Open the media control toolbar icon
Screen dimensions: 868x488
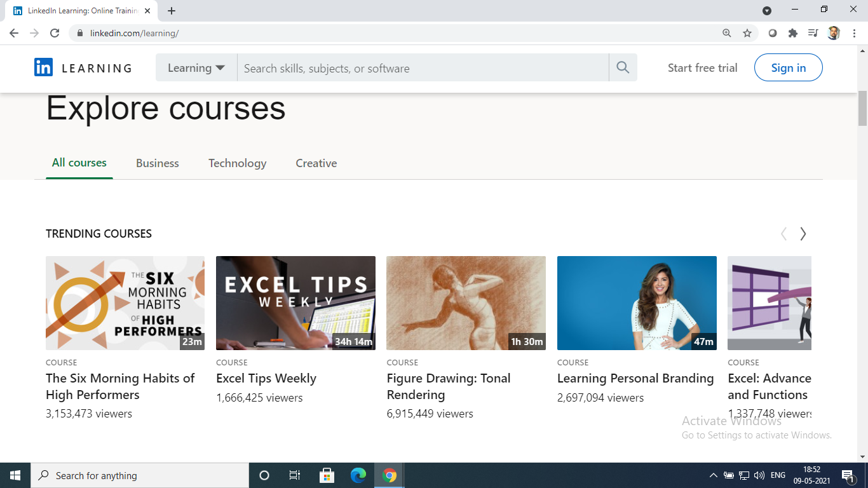(813, 33)
